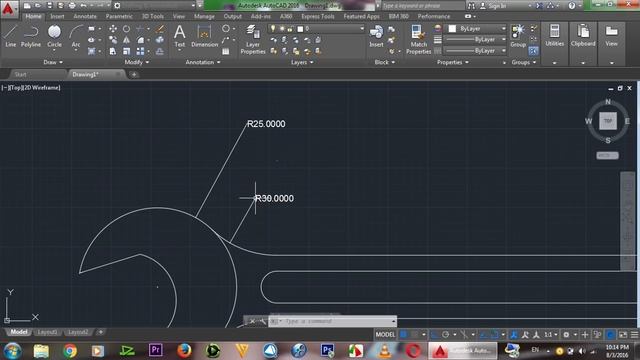The height and width of the screenshot is (360, 640).
Task: Toggle annotation visibility icon in status bar
Action: click(525, 335)
